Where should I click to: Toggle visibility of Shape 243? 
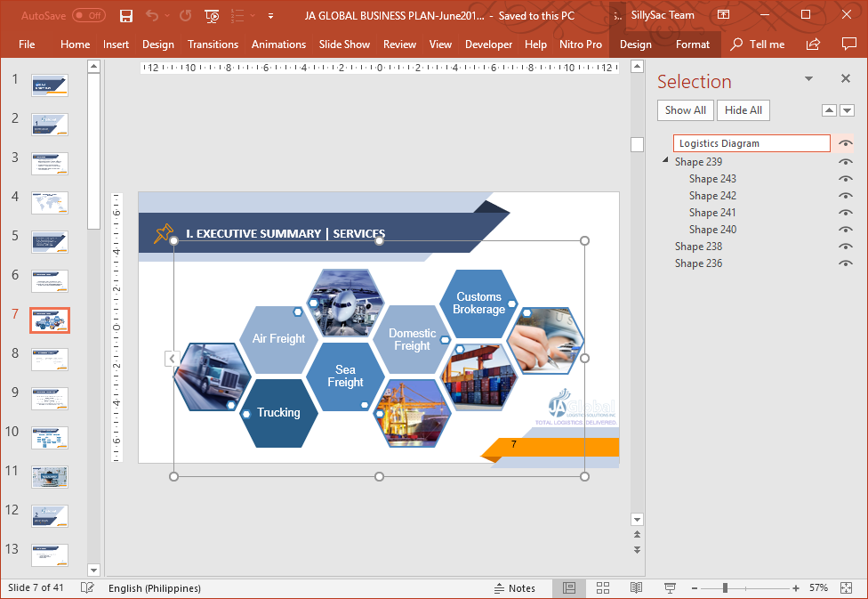(844, 178)
